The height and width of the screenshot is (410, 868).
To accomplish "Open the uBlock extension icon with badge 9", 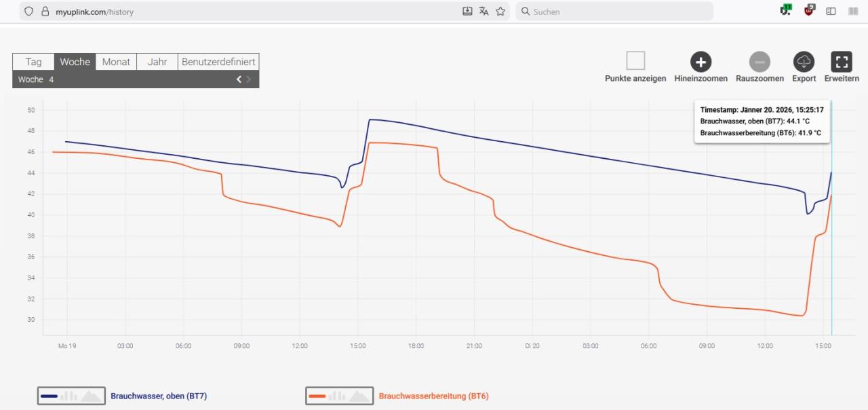I will pyautogui.click(x=808, y=11).
